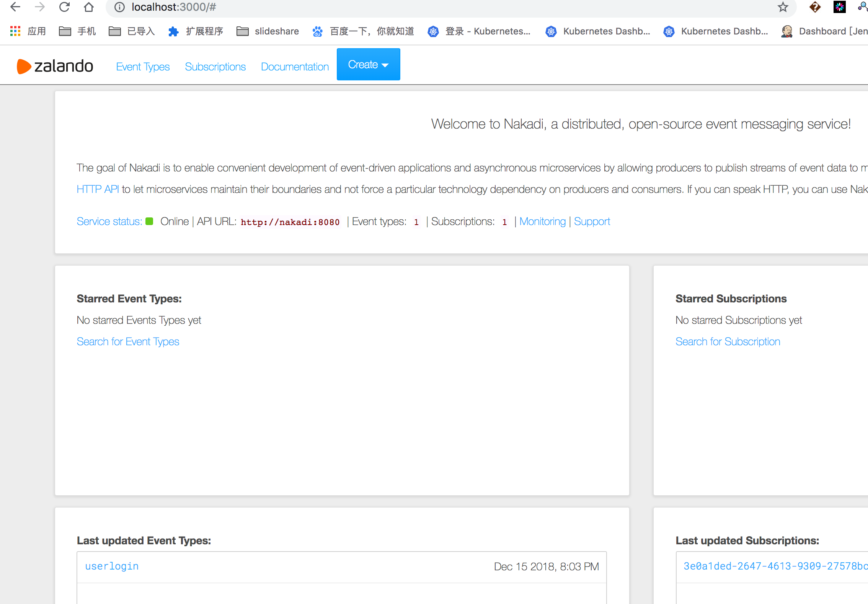This screenshot has width=868, height=604.
Task: Click the API URL http://nakadi:8080
Action: (290, 222)
